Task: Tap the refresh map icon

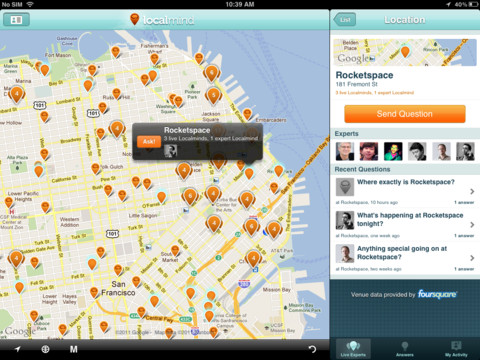Action: pyautogui.click(x=312, y=349)
